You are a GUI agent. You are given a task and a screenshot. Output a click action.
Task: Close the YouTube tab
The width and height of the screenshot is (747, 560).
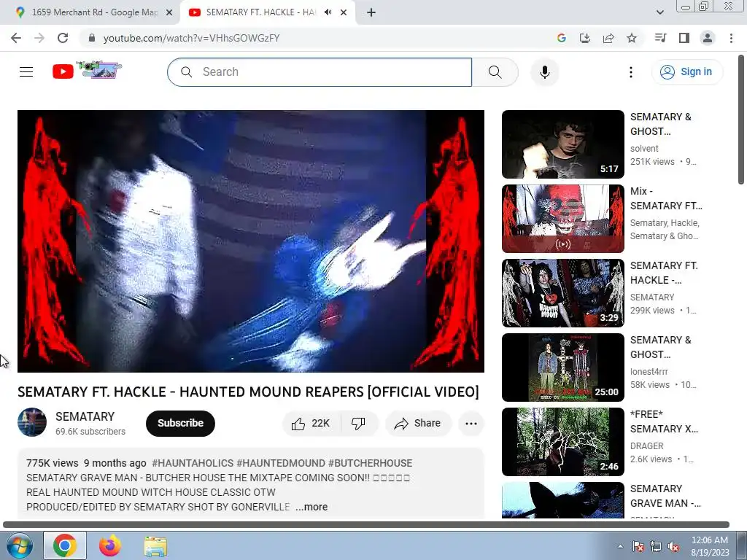344,13
